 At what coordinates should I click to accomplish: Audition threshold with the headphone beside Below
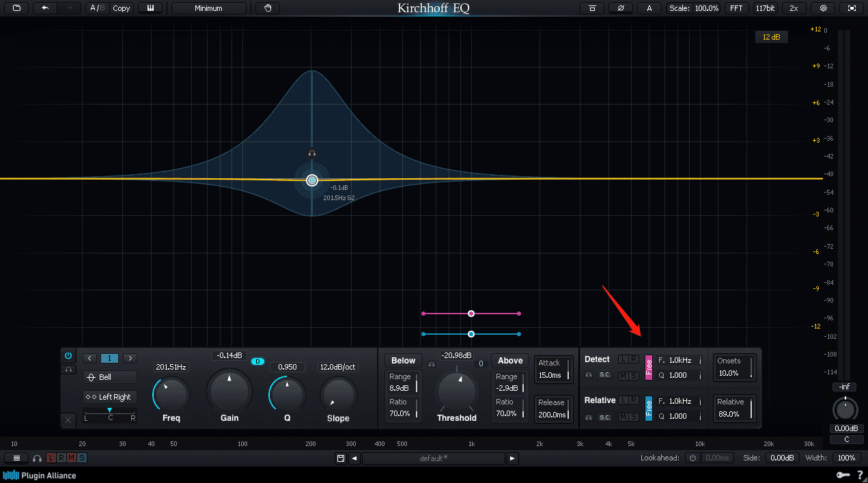[431, 364]
